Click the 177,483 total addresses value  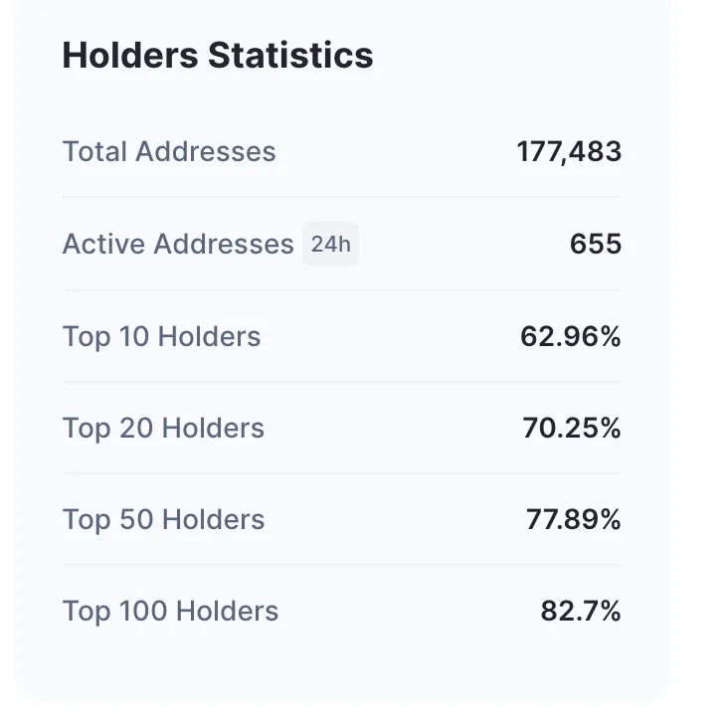tap(569, 151)
